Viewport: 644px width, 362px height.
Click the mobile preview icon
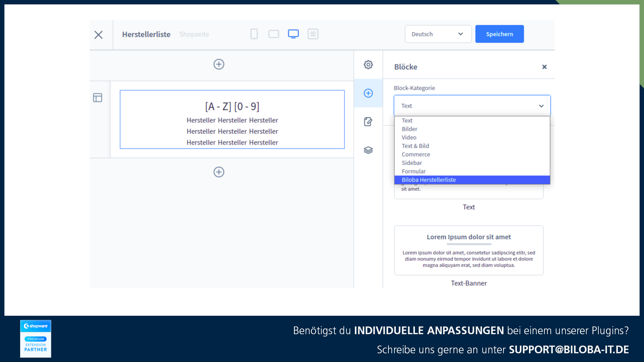256,34
